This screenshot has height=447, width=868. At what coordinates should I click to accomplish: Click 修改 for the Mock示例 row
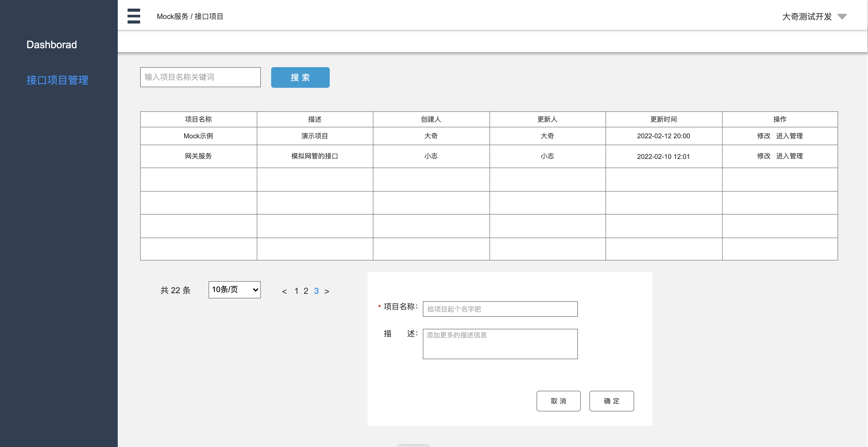[x=763, y=136]
